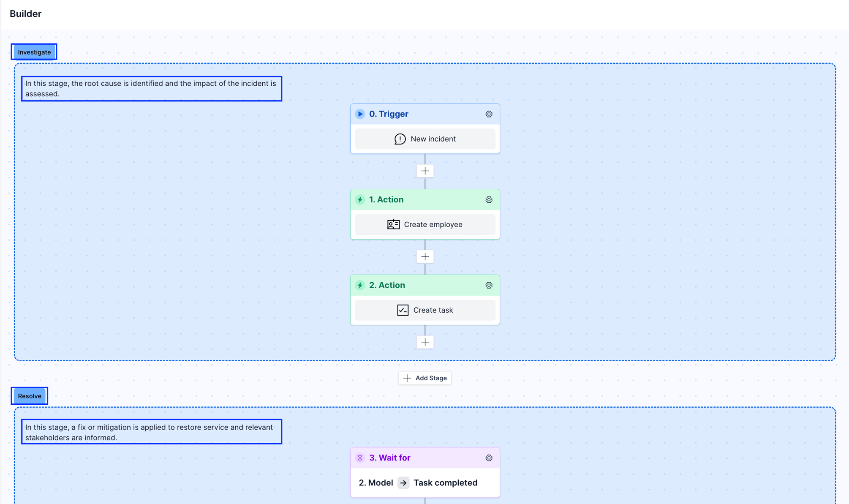
Task: Click the Investigate stage description text box
Action: click(151, 88)
